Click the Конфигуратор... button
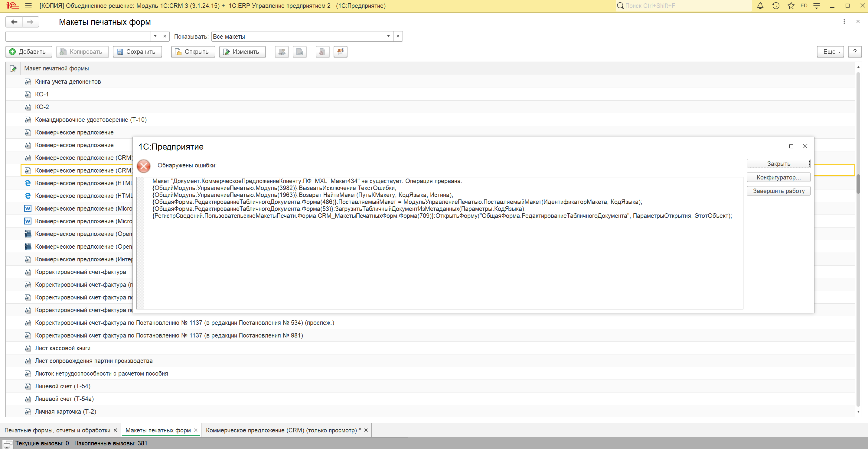The height and width of the screenshot is (449, 868). pyautogui.click(x=779, y=177)
